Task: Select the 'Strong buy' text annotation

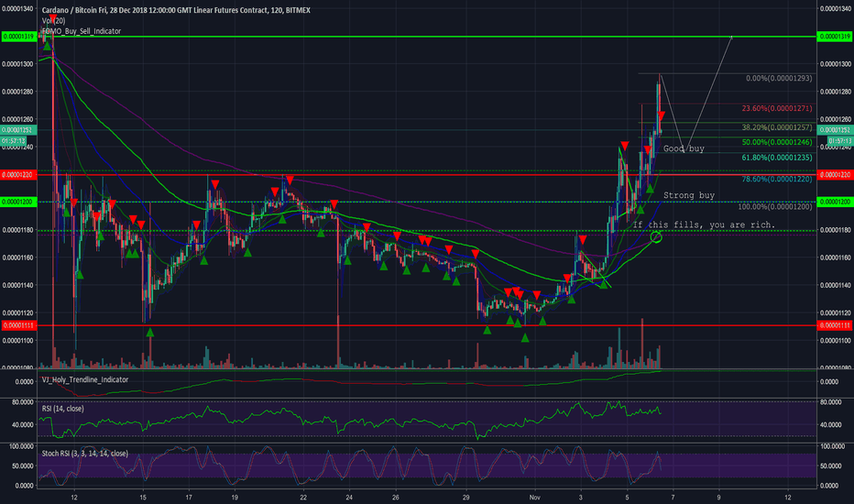Action: (x=688, y=195)
